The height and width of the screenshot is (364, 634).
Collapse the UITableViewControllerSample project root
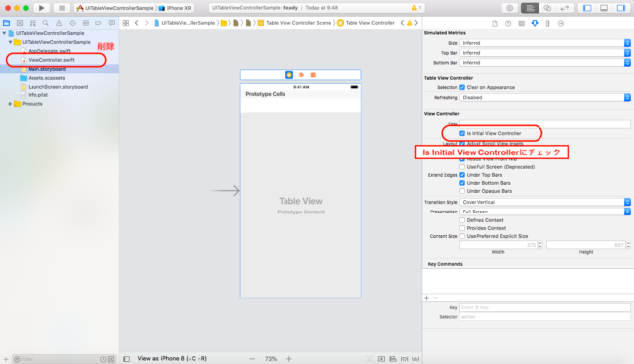5,33
